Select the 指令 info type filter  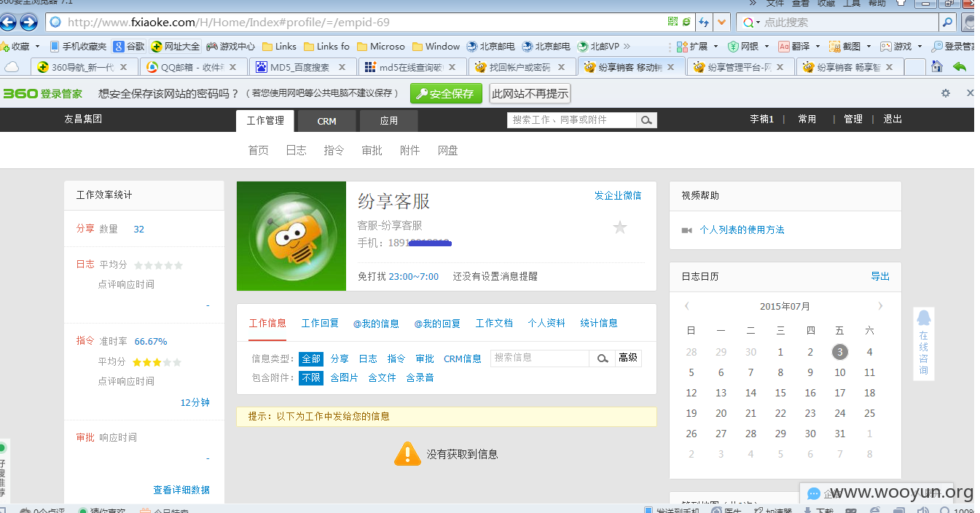(x=396, y=359)
